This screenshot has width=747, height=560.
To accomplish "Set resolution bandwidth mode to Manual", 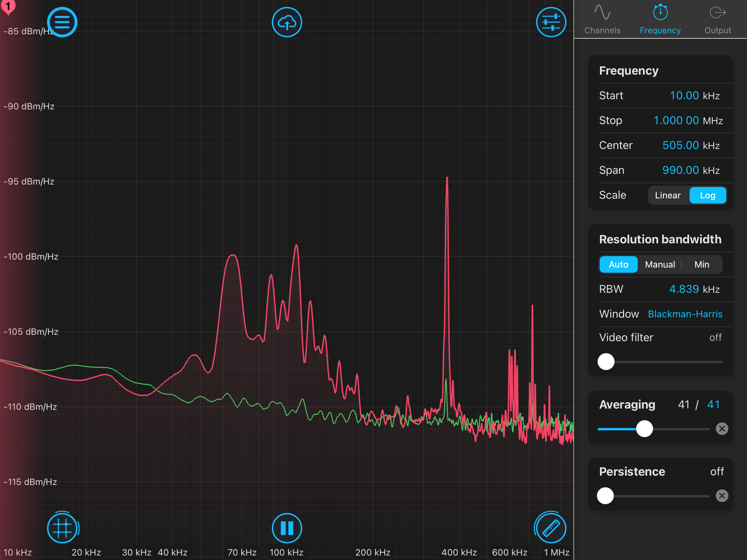I will coord(660,264).
